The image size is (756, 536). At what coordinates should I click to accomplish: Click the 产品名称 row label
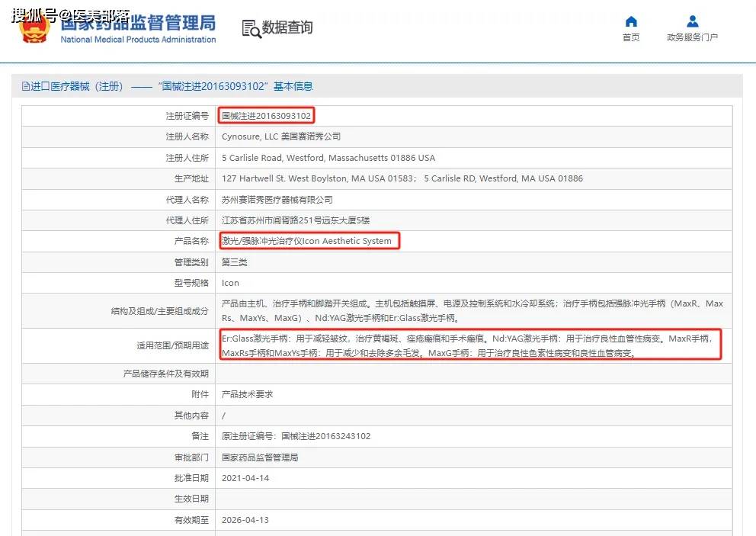(191, 241)
